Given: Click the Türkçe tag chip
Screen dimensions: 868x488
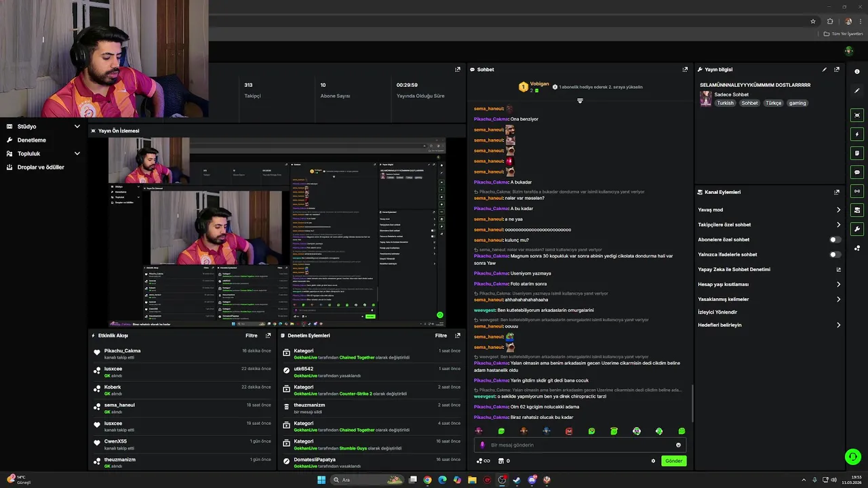Looking at the screenshot, I should (774, 103).
